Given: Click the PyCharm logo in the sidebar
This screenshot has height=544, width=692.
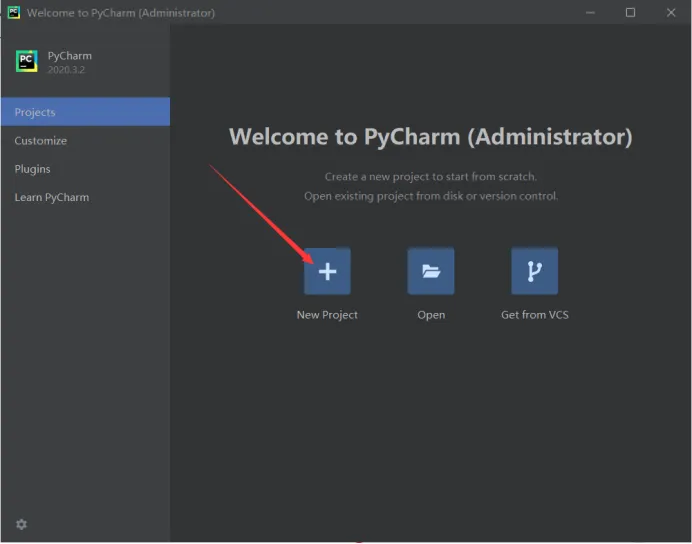Looking at the screenshot, I should coord(26,61).
